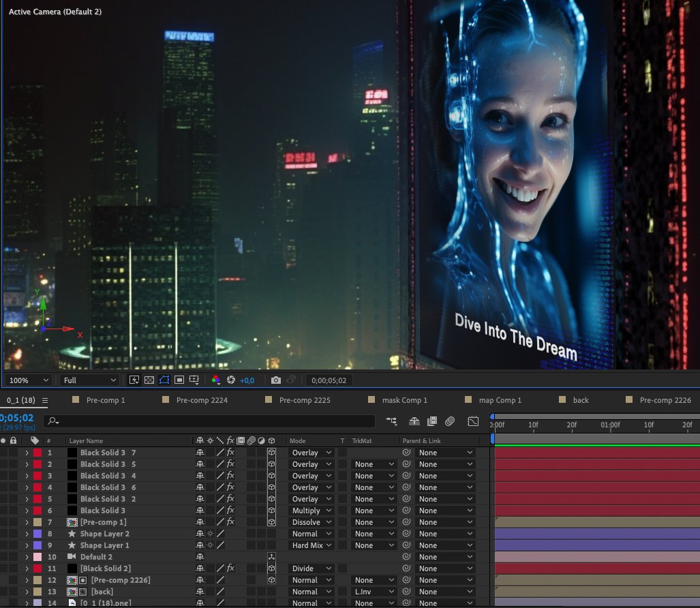Click the Pre-comp 1 layer composition icon
Viewport: 700px width, 608px height.
click(x=72, y=522)
